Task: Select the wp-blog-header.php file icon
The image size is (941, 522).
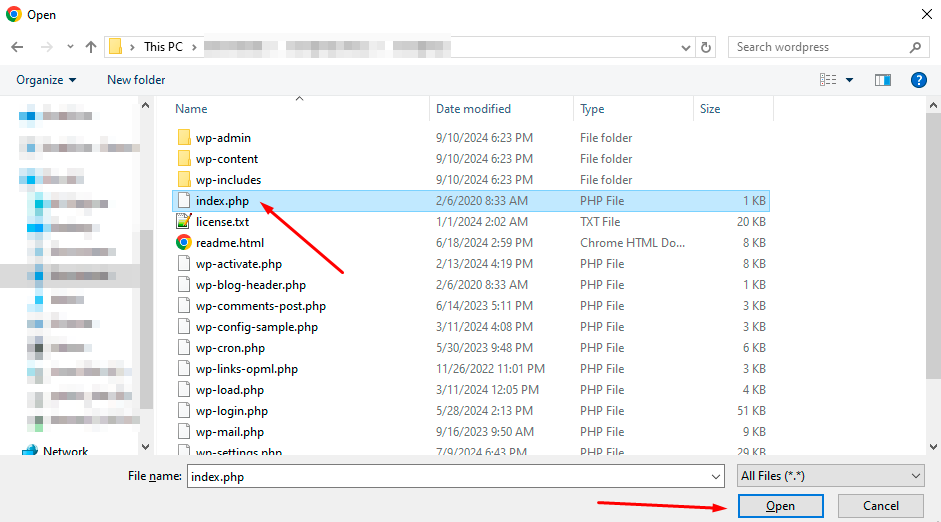Action: pos(184,284)
